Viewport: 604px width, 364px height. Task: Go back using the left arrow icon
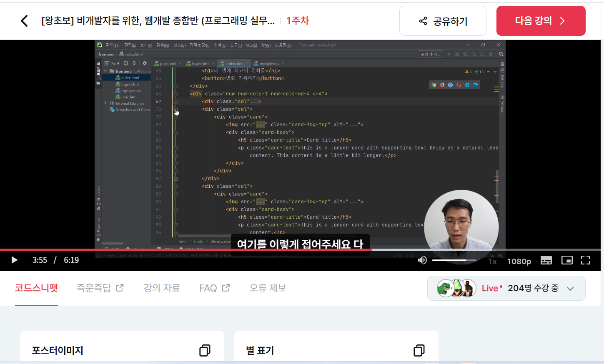pyautogui.click(x=24, y=21)
